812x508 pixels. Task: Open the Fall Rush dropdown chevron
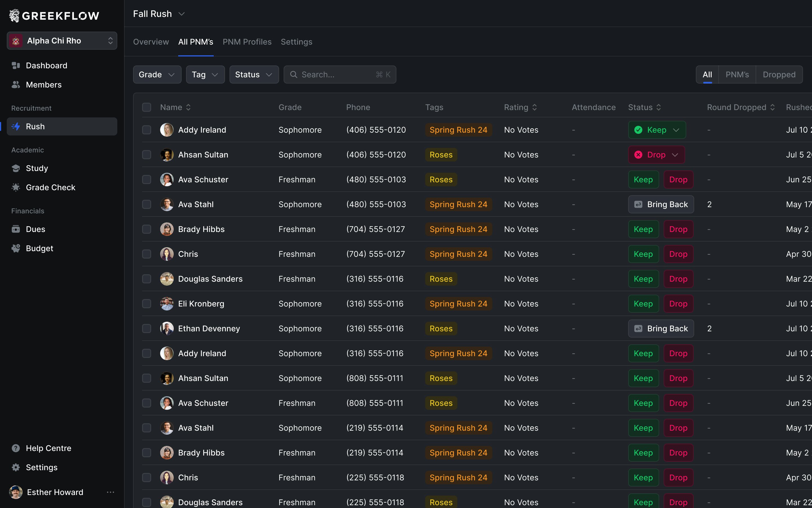pos(182,14)
